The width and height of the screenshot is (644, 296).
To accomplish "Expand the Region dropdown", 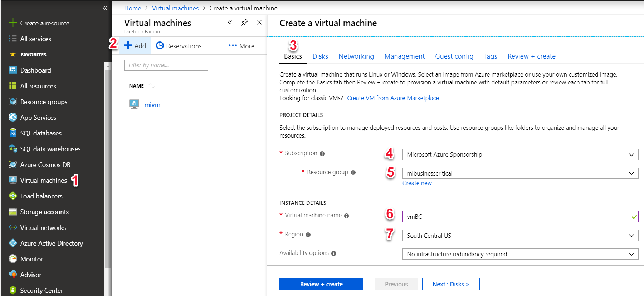I will point(520,236).
